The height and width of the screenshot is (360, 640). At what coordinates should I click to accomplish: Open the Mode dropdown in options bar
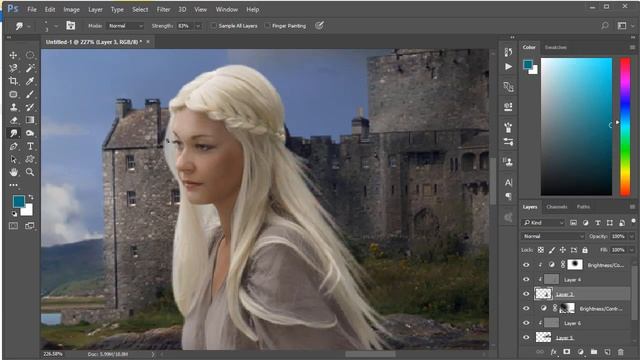click(x=125, y=26)
